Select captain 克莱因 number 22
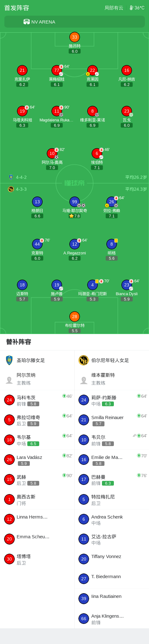 click(93, 70)
